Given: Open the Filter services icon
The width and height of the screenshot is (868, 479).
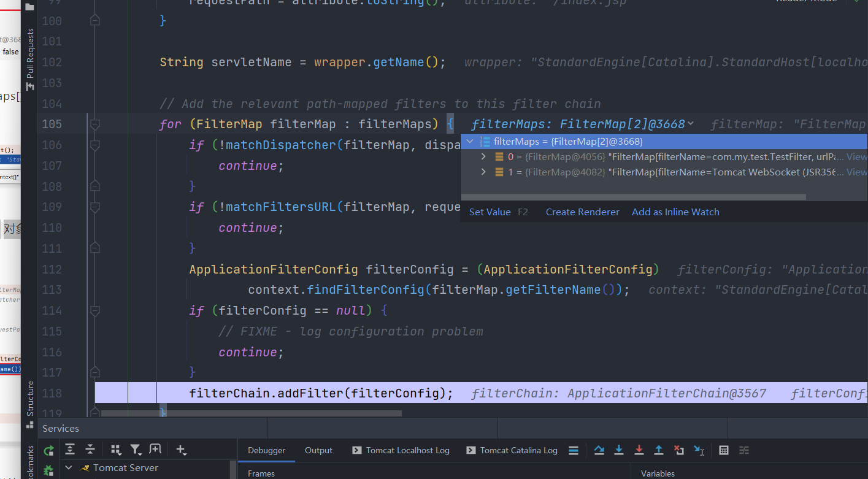Looking at the screenshot, I should pos(136,450).
